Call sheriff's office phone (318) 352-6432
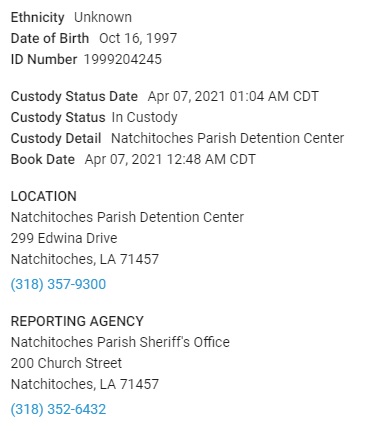This screenshot has height=431, width=392. pos(58,409)
